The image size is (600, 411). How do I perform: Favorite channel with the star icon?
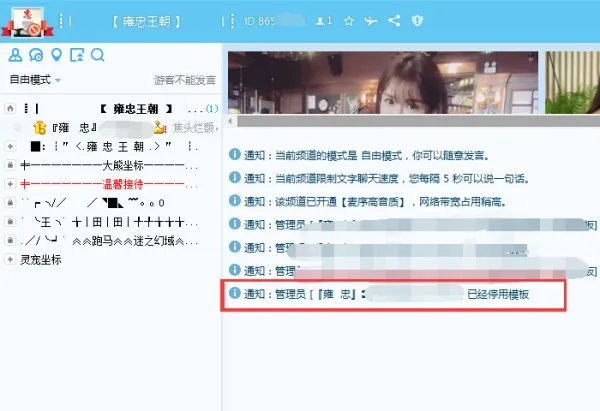[x=348, y=21]
